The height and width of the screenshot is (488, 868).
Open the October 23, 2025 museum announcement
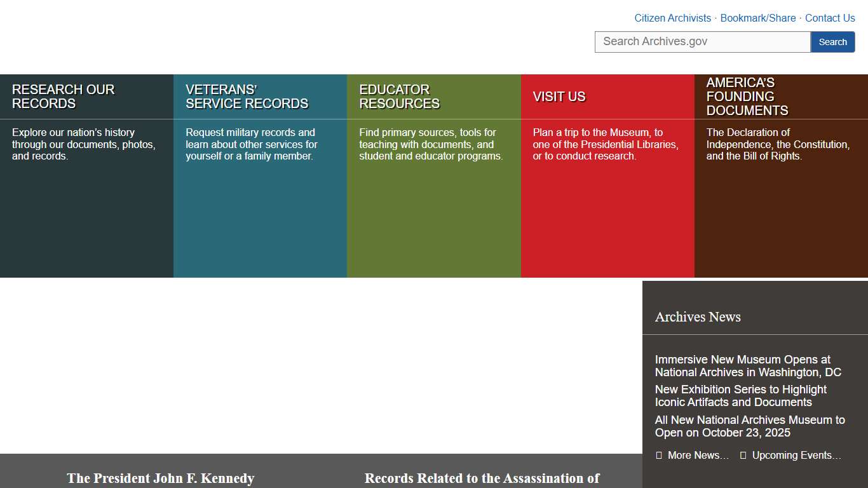(x=750, y=426)
